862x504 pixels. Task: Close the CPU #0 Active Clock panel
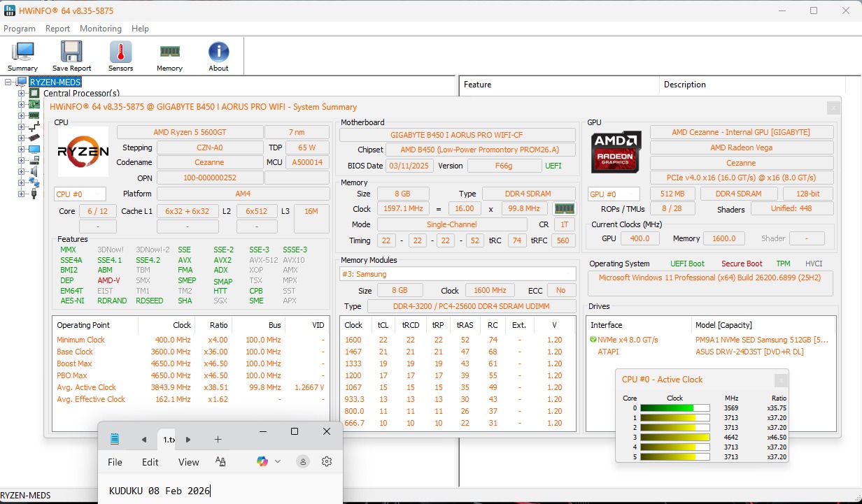[780, 380]
